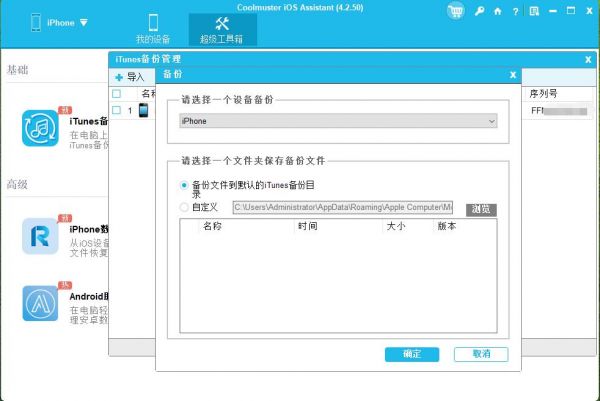Click the iPhone device icon in header
The image size is (600, 401).
click(x=36, y=22)
